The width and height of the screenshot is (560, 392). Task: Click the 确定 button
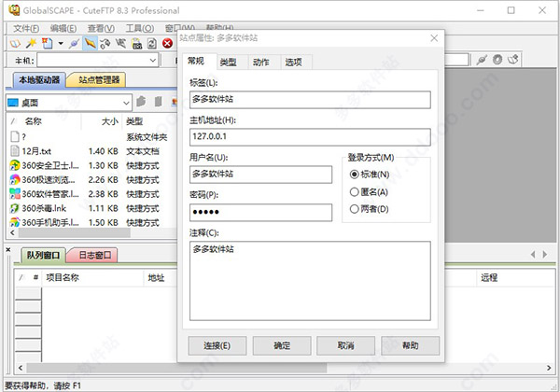(282, 345)
